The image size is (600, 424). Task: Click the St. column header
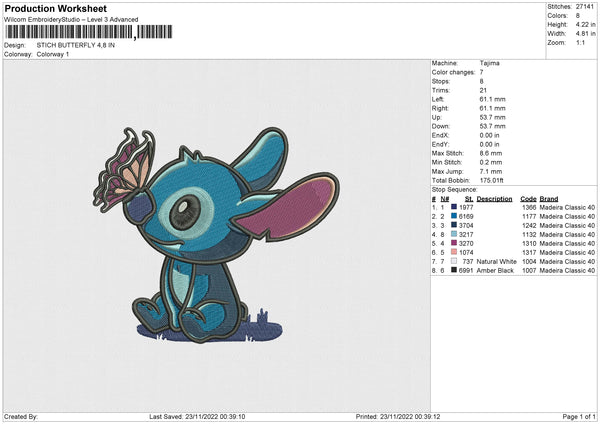pyautogui.click(x=469, y=199)
